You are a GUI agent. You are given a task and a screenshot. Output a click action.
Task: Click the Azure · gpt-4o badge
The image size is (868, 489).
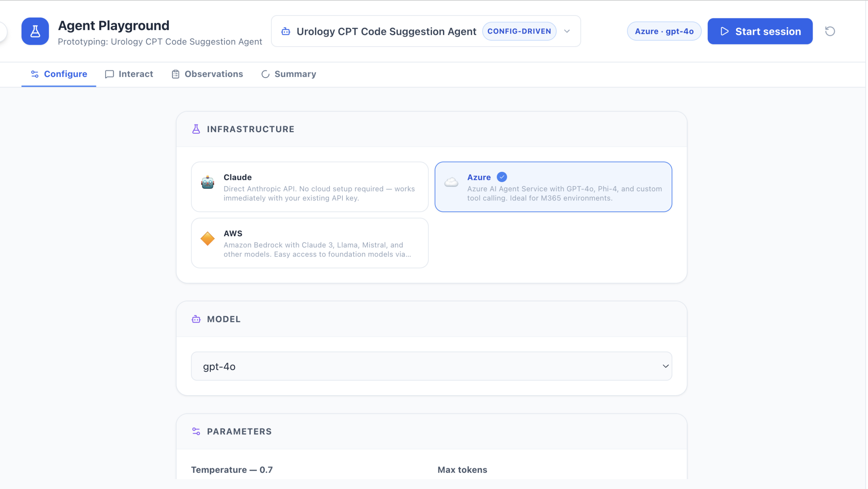(664, 31)
